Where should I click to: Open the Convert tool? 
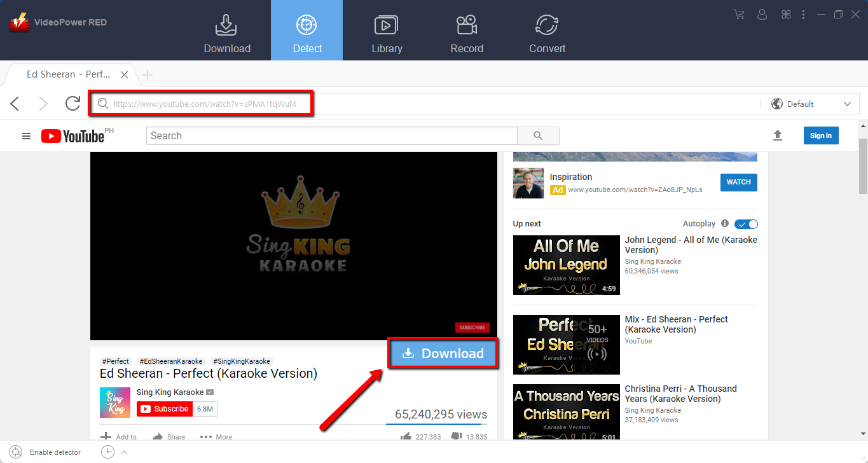(x=547, y=30)
